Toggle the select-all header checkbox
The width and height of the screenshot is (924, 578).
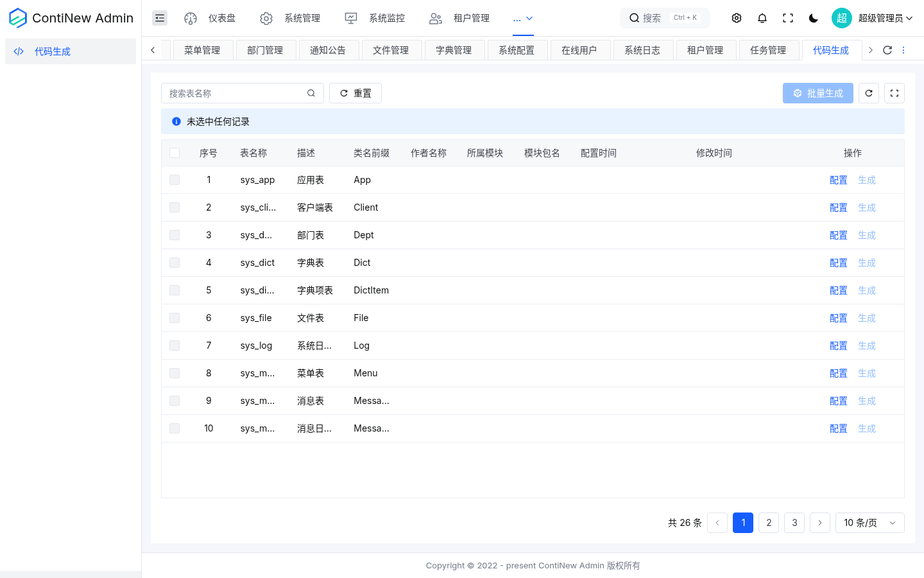[x=175, y=153]
